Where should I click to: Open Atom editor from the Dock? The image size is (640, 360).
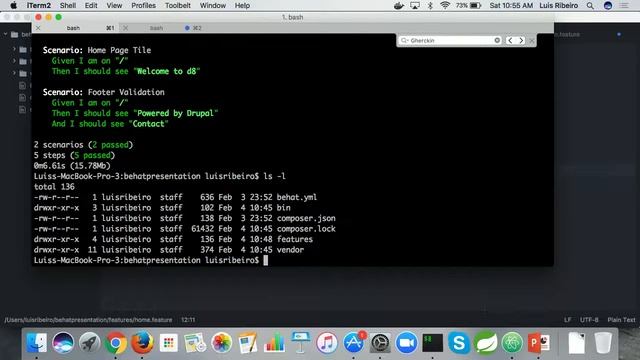point(512,343)
